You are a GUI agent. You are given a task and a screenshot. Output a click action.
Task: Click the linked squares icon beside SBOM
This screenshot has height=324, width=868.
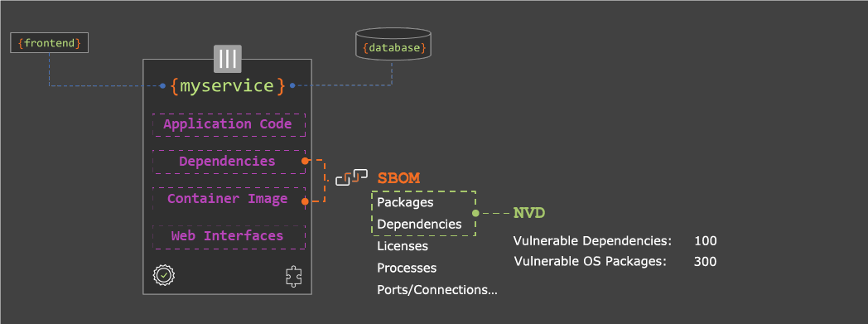point(351,177)
